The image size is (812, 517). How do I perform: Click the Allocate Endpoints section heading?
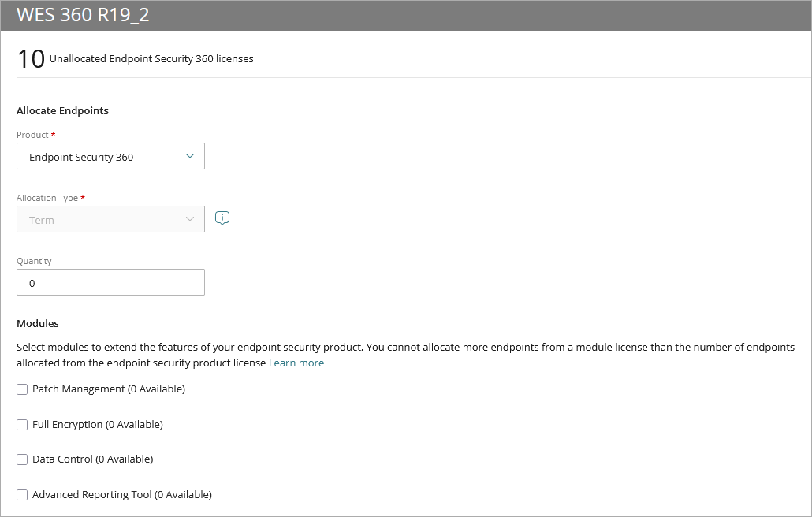point(62,110)
